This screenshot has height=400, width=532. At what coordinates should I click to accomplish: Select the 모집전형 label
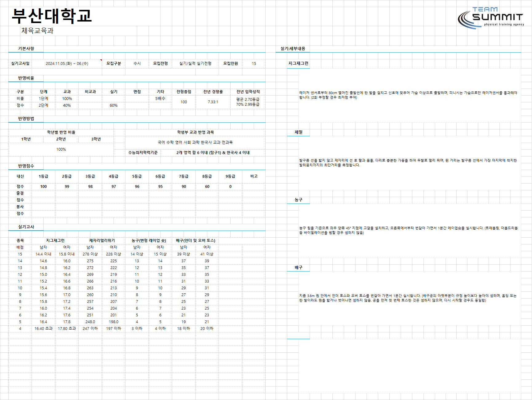161,63
